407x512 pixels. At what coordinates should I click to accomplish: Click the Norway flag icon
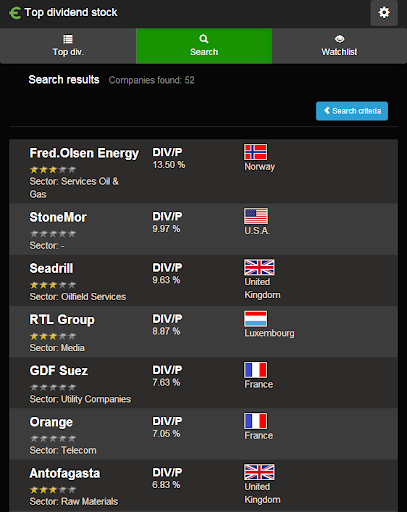pyautogui.click(x=255, y=152)
